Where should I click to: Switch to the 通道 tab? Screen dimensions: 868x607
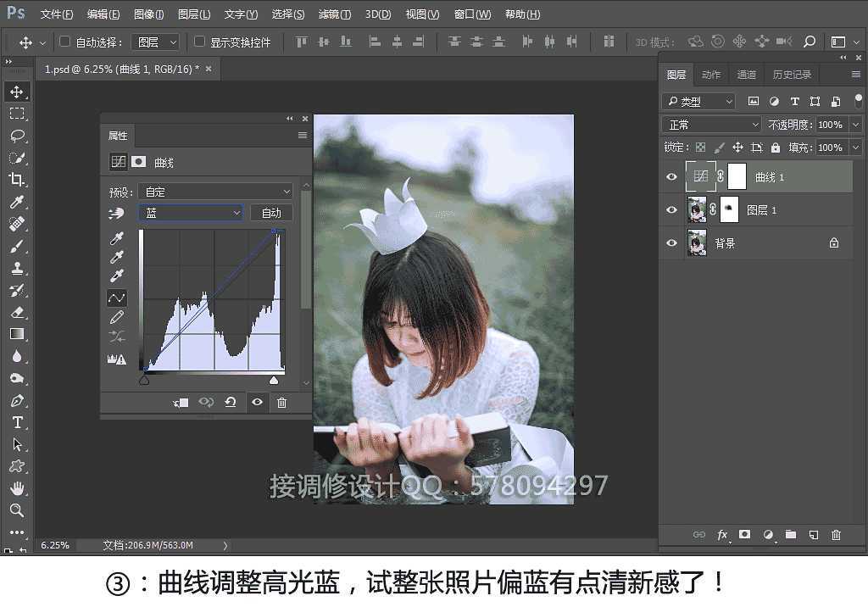[746, 74]
